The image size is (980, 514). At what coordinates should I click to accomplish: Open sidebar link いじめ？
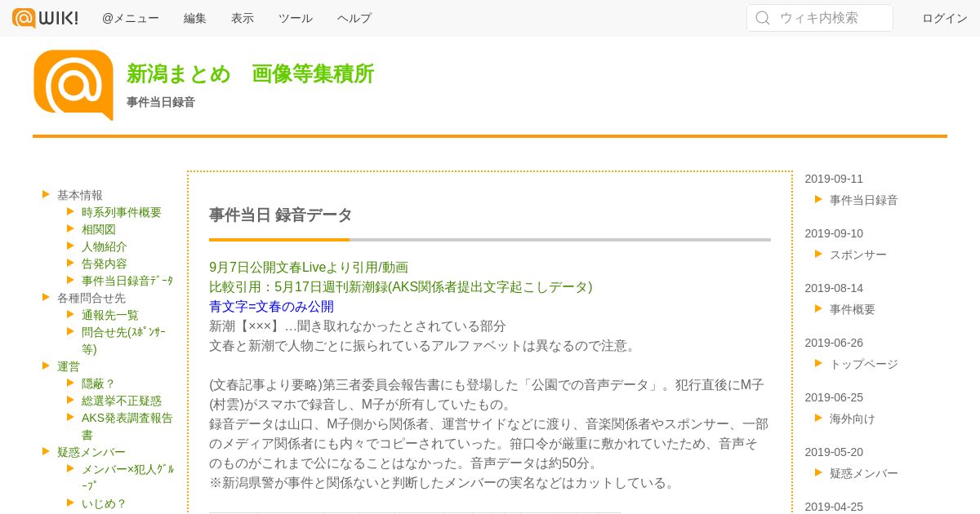105,503
